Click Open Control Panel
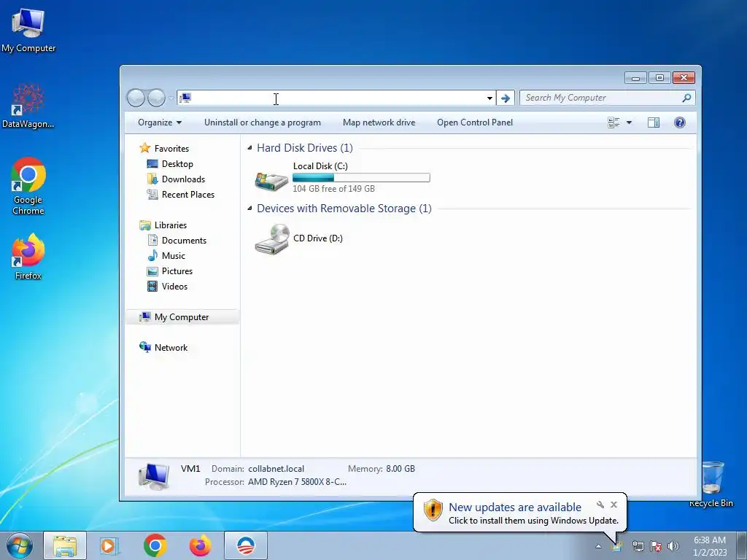Screen dimensions: 747x560 tap(475, 122)
